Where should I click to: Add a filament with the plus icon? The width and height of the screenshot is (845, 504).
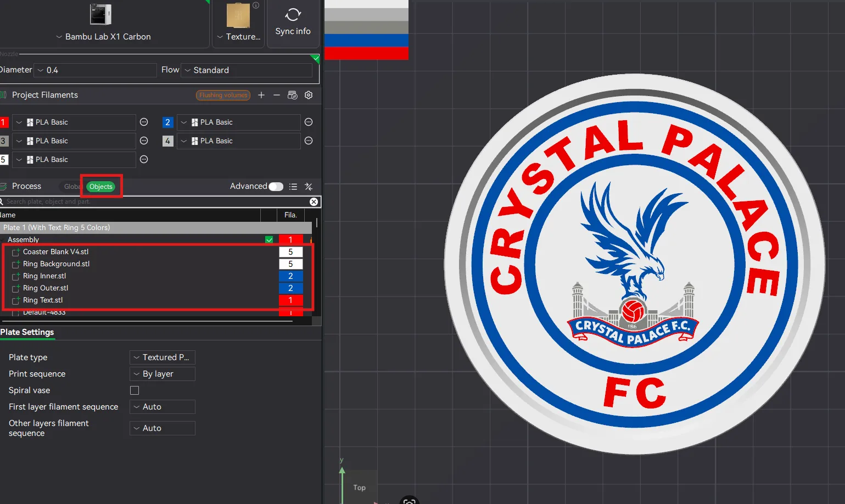coord(261,95)
